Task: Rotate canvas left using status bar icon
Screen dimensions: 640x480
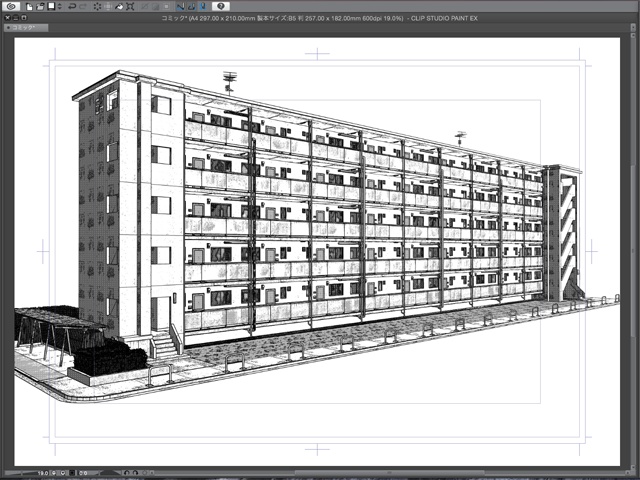Action: click(x=127, y=473)
